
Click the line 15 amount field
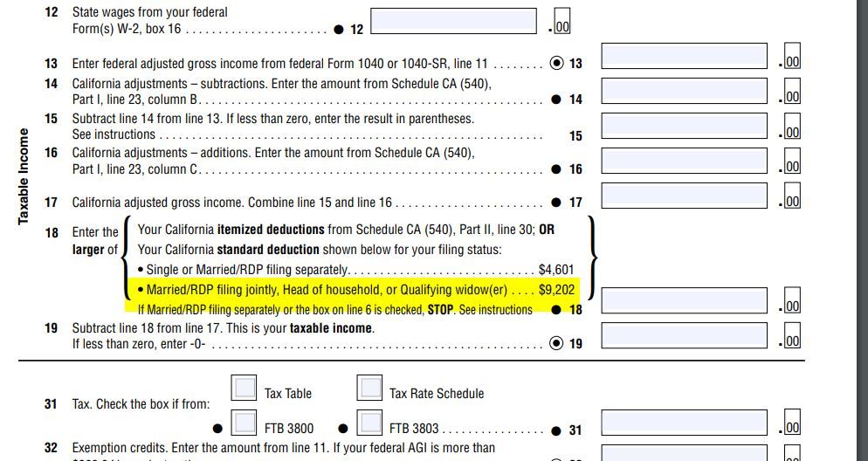(x=685, y=126)
